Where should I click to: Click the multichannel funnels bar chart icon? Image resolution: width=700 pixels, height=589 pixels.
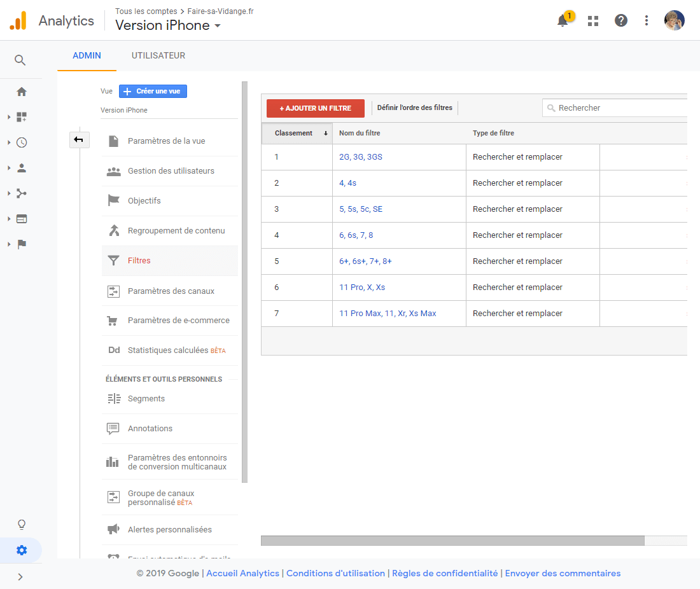coord(113,462)
